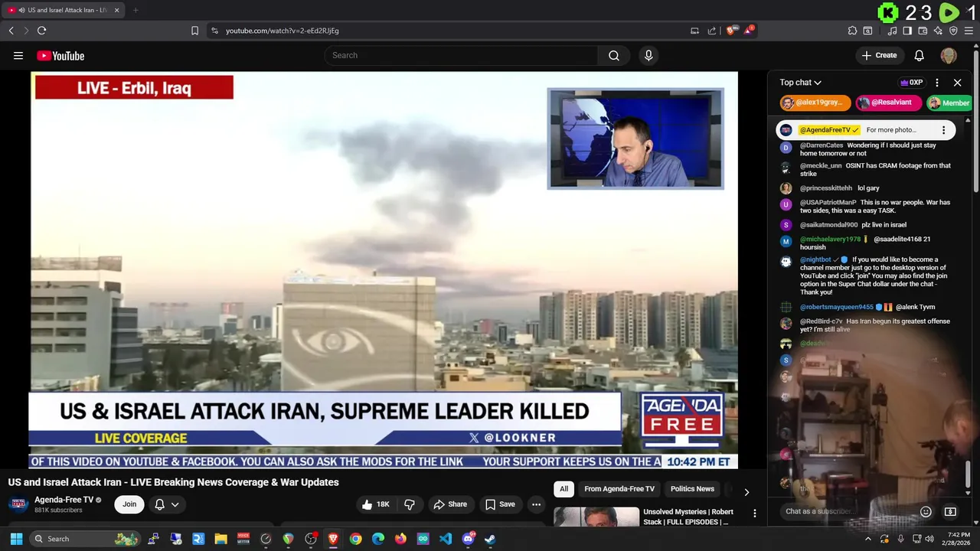980x551 pixels.
Task: Click the Create button
Action: (x=879, y=55)
